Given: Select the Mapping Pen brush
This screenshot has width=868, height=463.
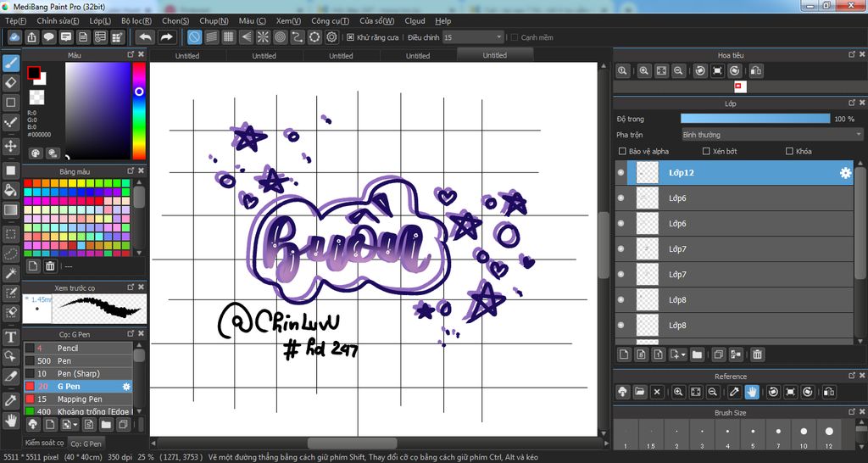Looking at the screenshot, I should coord(77,399).
